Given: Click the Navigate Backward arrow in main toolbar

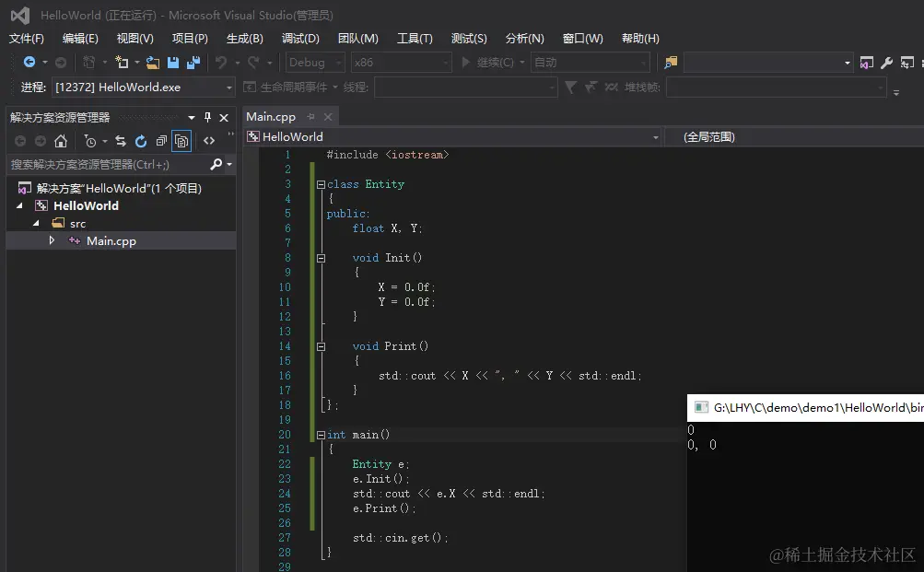Looking at the screenshot, I should [x=29, y=62].
